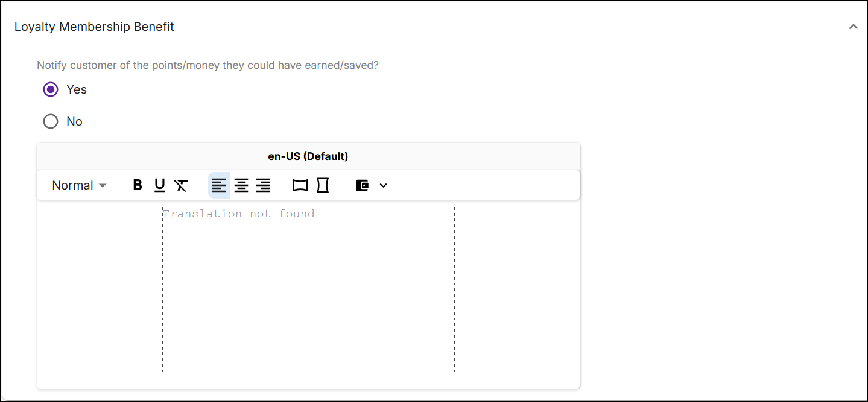Click the wide panorama-shaped icon

click(x=300, y=185)
